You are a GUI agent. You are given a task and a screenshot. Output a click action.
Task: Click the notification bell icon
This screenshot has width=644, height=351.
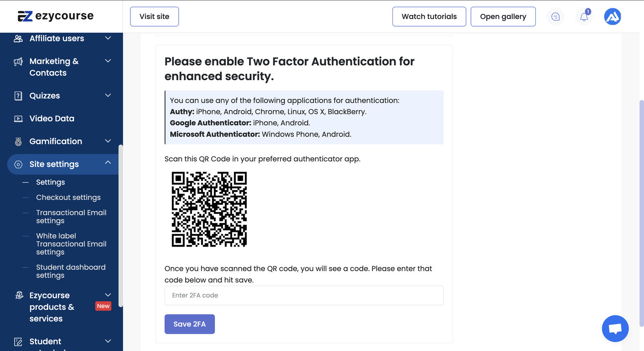584,17
